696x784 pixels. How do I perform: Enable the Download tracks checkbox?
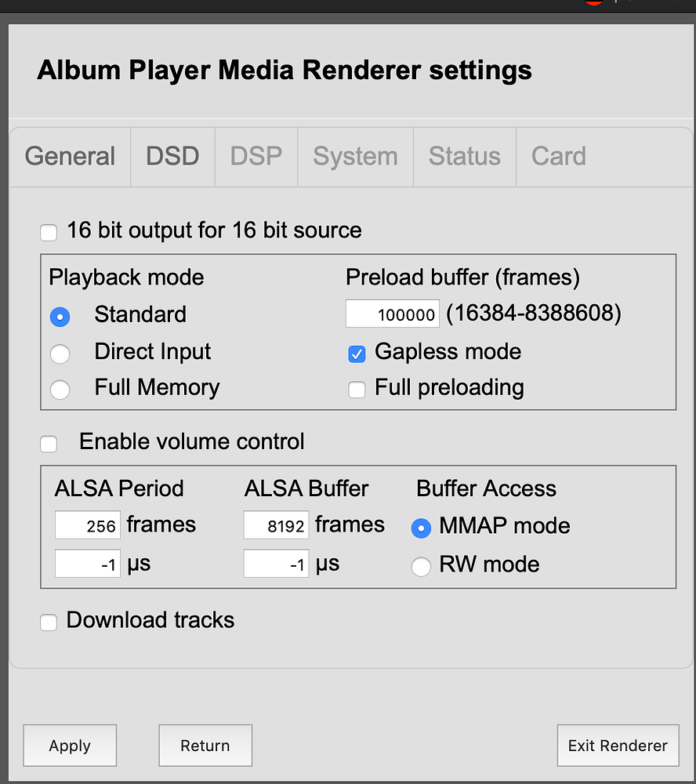click(49, 622)
